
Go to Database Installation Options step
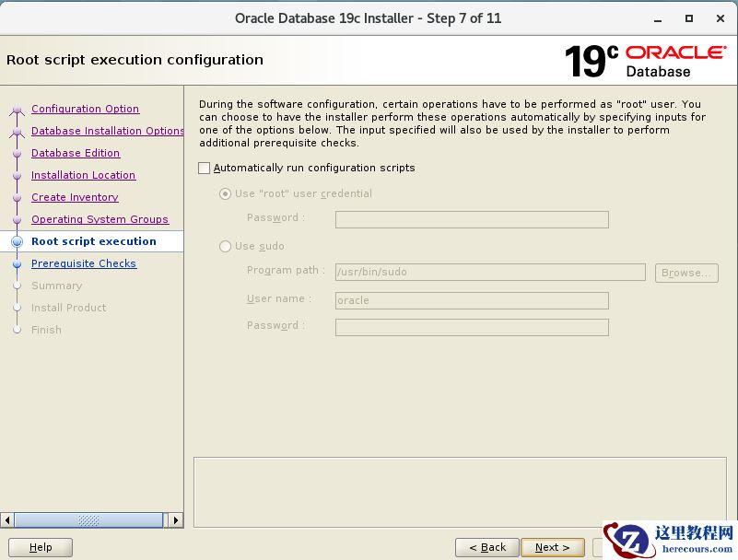(x=107, y=131)
